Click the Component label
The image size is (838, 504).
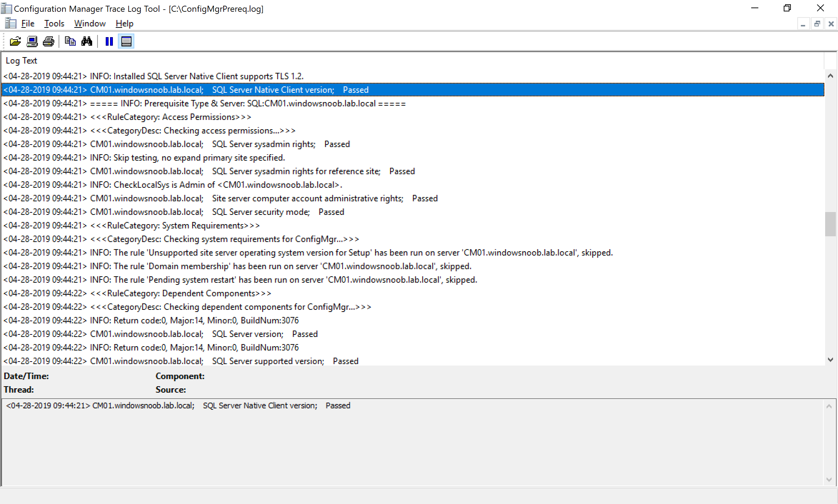pyautogui.click(x=180, y=376)
